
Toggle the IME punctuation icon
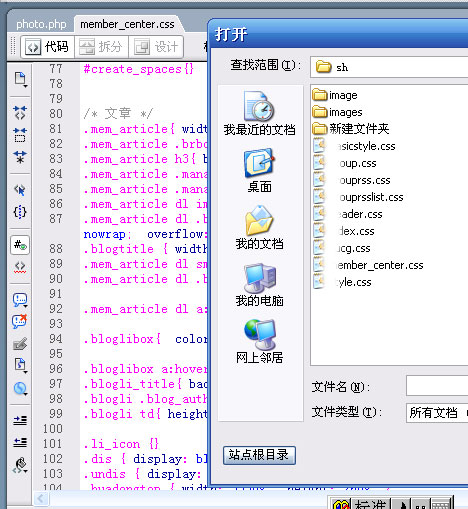click(420, 505)
